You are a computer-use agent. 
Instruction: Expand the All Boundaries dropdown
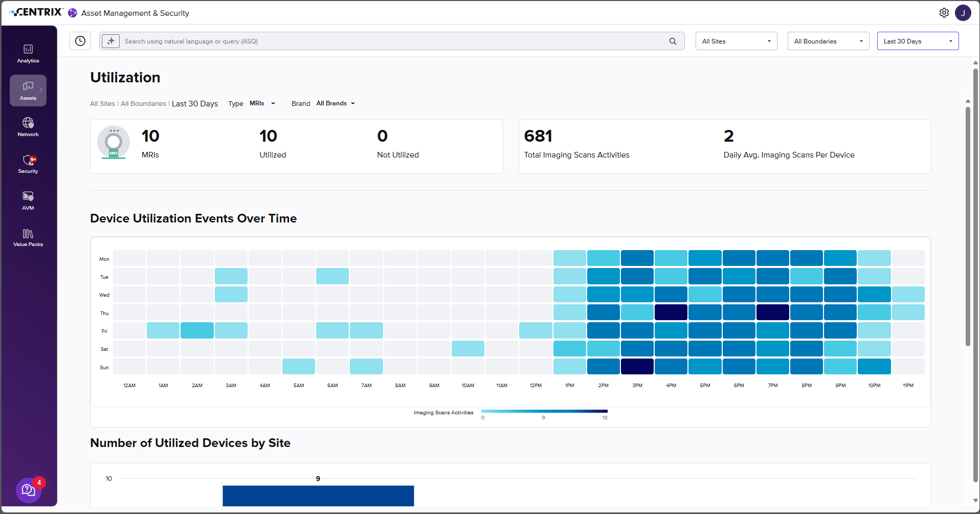coord(828,41)
